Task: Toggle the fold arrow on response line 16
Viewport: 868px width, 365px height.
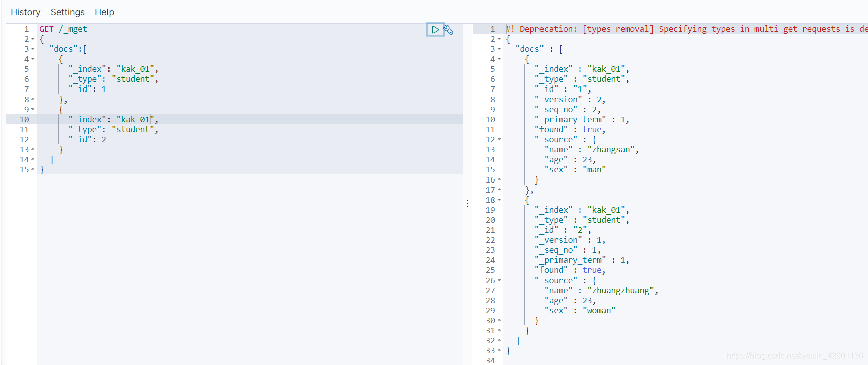Action: [499, 180]
